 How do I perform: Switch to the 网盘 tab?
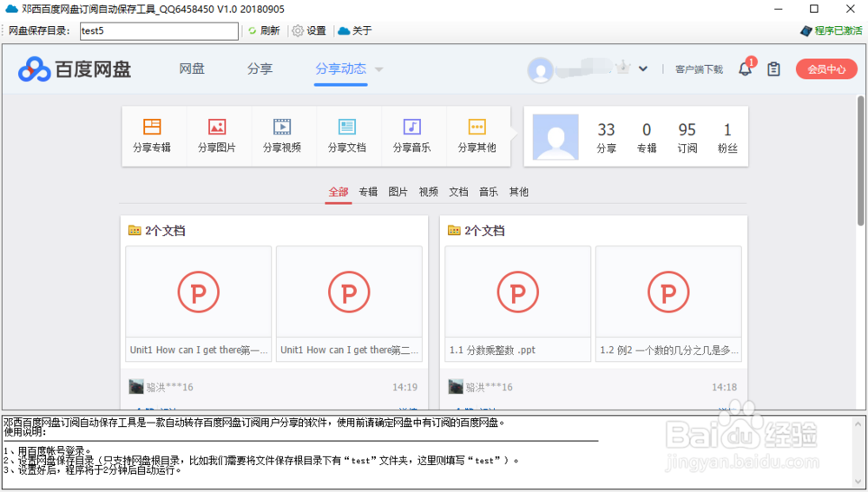[192, 69]
